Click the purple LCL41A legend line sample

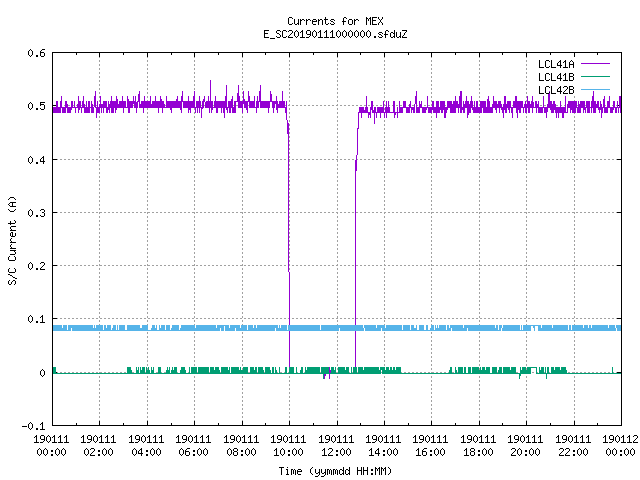point(595,64)
